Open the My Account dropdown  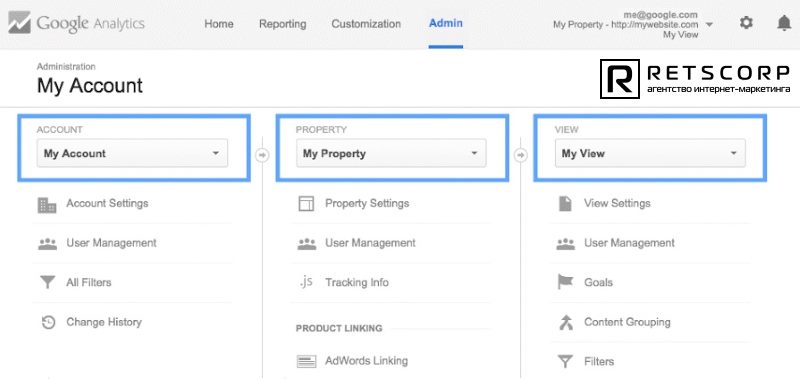(132, 153)
